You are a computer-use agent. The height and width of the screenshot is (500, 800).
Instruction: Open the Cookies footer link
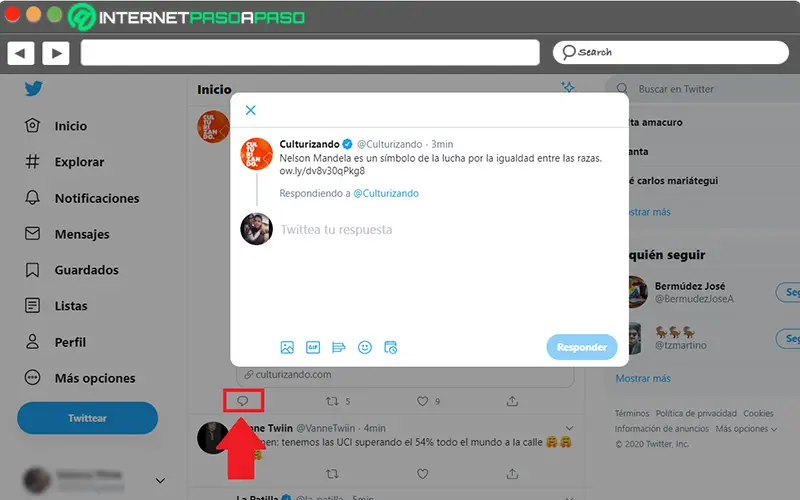point(758,413)
